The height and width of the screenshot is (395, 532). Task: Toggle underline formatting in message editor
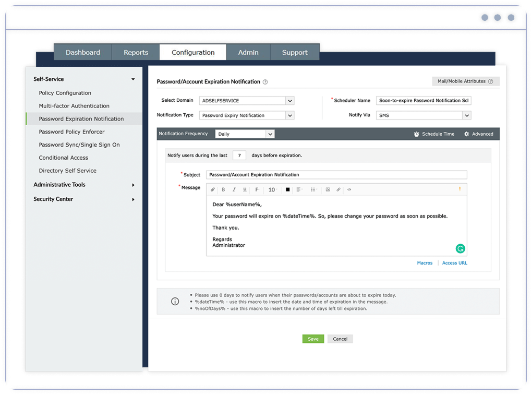(245, 190)
